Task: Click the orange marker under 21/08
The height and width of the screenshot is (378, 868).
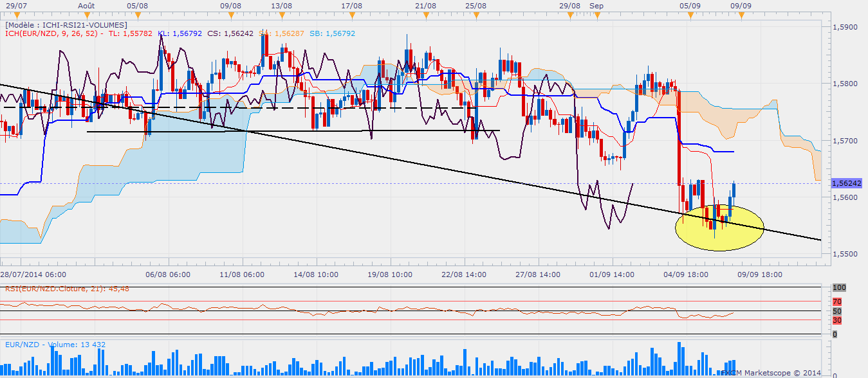Action: (x=426, y=15)
